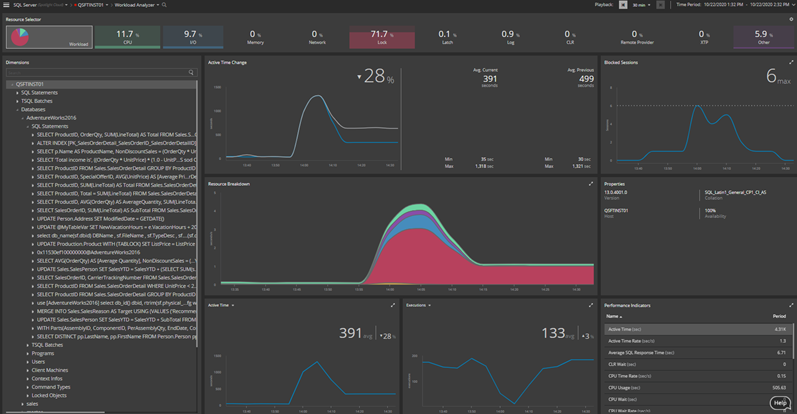Click the search icon beside Workload Analyzer
Screen dimensions: 797x414
tap(164, 5)
